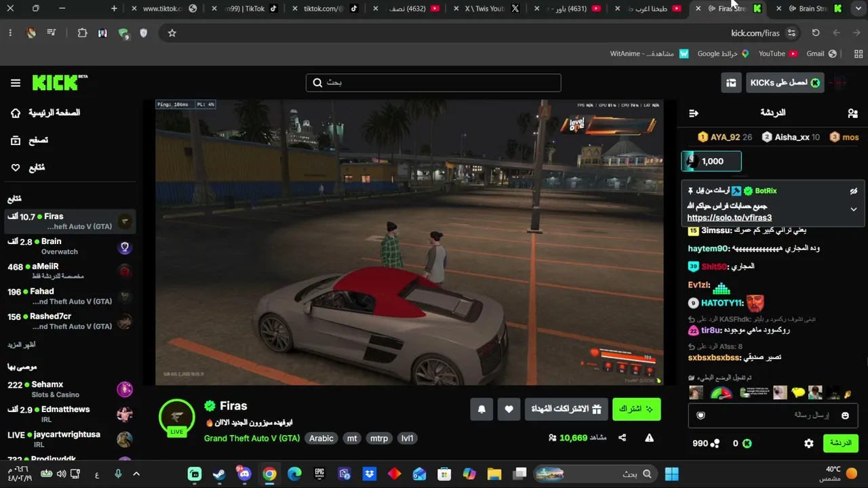The width and height of the screenshot is (868, 488).
Task: Select gifter Aisha_xx in leaderboard
Action: [791, 137]
